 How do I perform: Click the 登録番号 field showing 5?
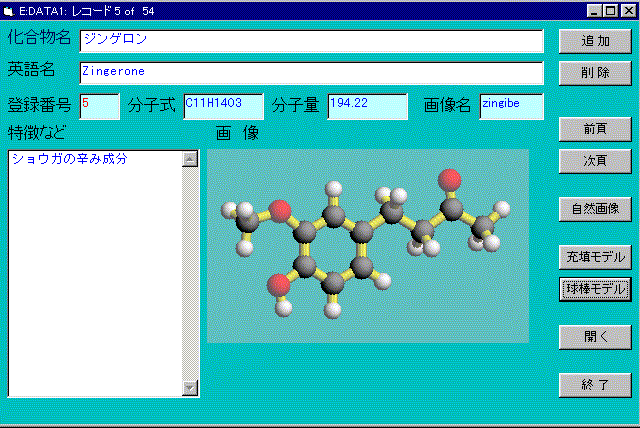click(100, 106)
